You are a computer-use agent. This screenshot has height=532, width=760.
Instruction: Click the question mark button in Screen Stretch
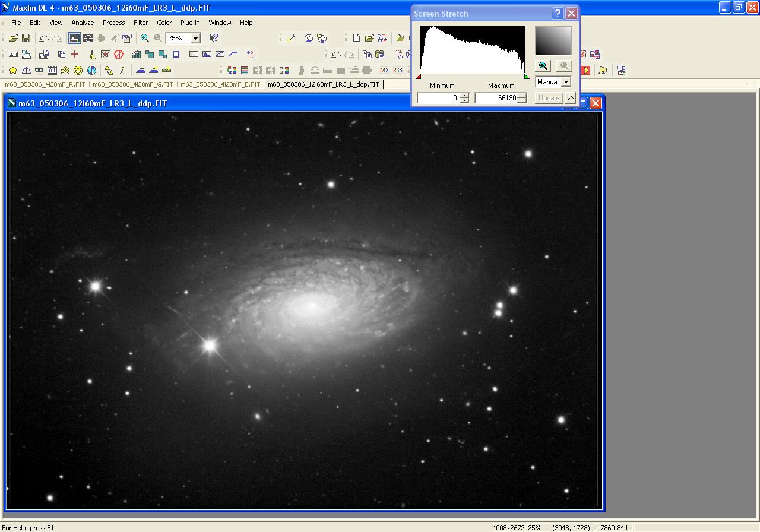pyautogui.click(x=558, y=14)
